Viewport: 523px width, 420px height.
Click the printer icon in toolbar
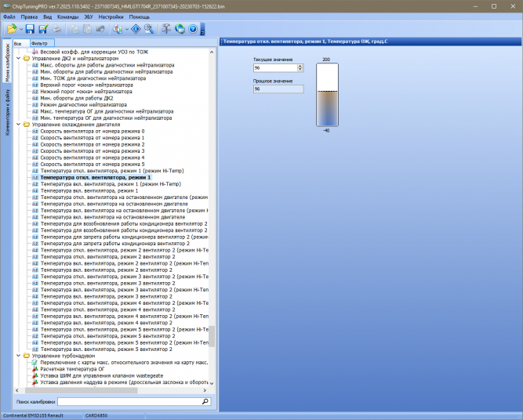pyautogui.click(x=56, y=29)
